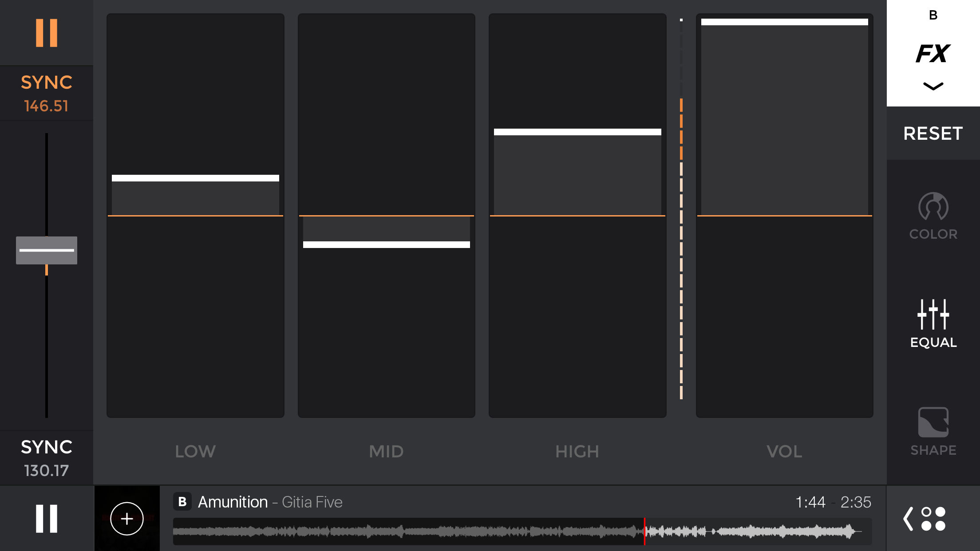Pause deck B with the white pause icon

[47, 518]
